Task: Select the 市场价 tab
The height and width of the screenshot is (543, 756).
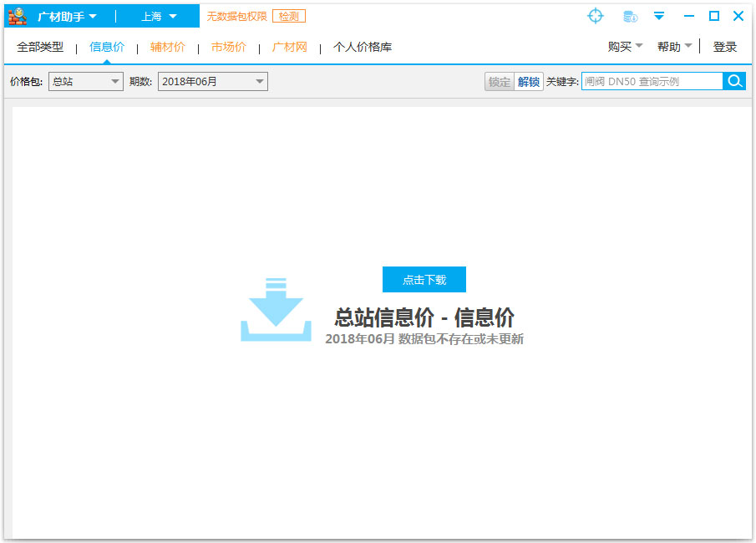Action: tap(228, 47)
